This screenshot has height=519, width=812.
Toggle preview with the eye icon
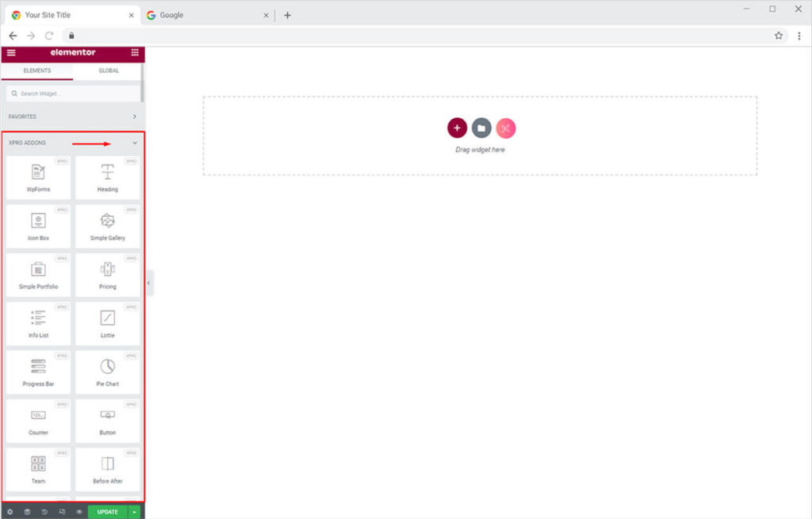pyautogui.click(x=79, y=512)
